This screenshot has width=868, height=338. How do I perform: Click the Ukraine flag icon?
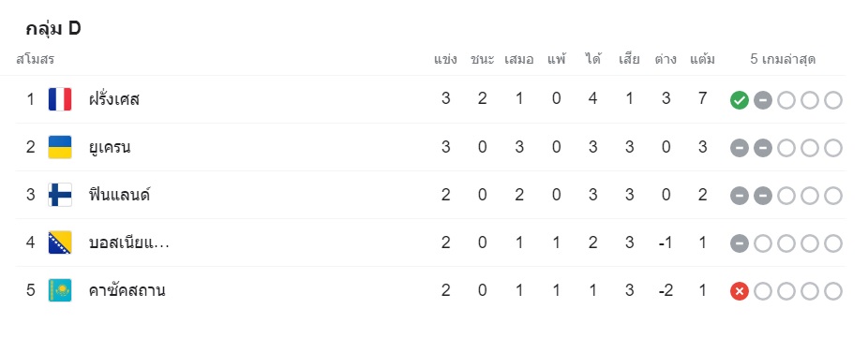pos(60,147)
